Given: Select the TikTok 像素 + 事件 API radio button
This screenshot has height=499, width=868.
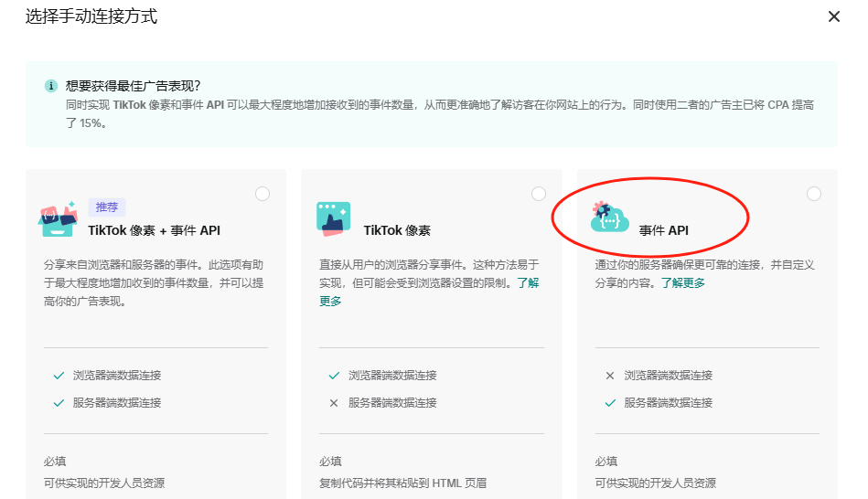Looking at the screenshot, I should [263, 194].
